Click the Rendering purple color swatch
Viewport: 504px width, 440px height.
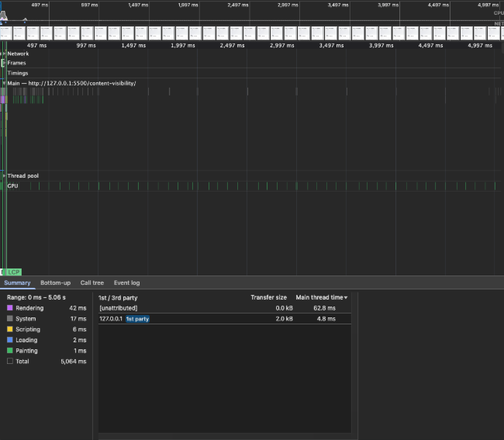point(10,308)
